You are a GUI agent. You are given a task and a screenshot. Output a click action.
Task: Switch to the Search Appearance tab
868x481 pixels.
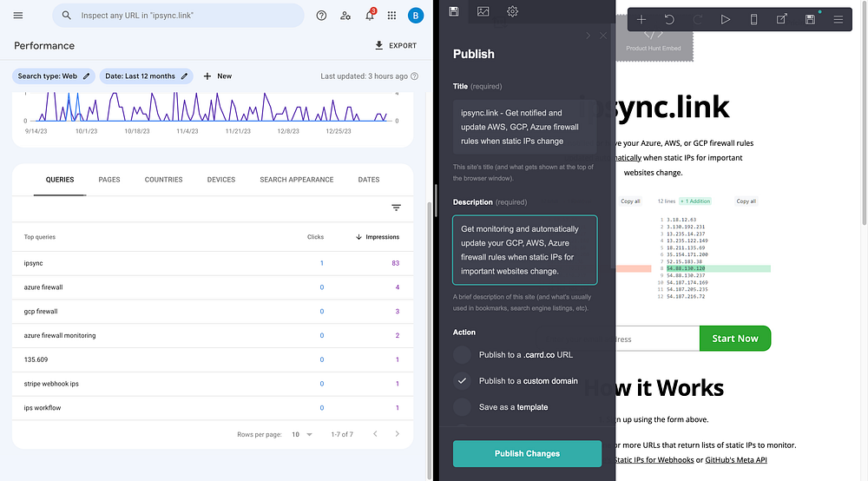pos(297,180)
